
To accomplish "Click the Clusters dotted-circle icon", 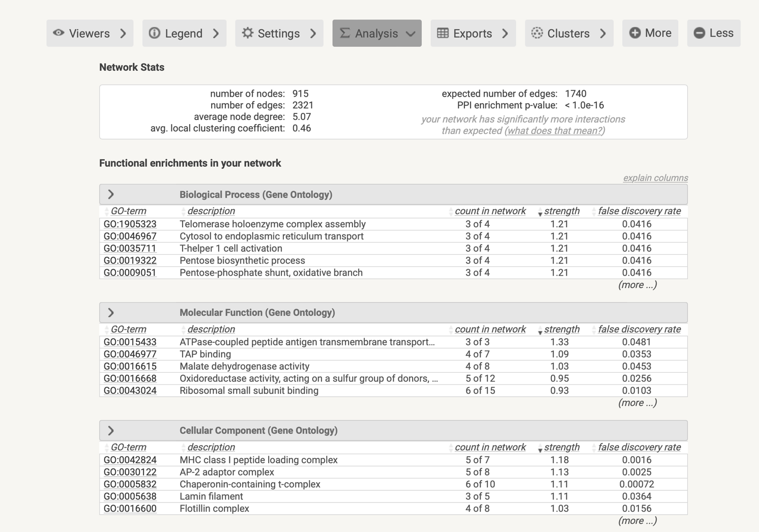I will (x=537, y=33).
